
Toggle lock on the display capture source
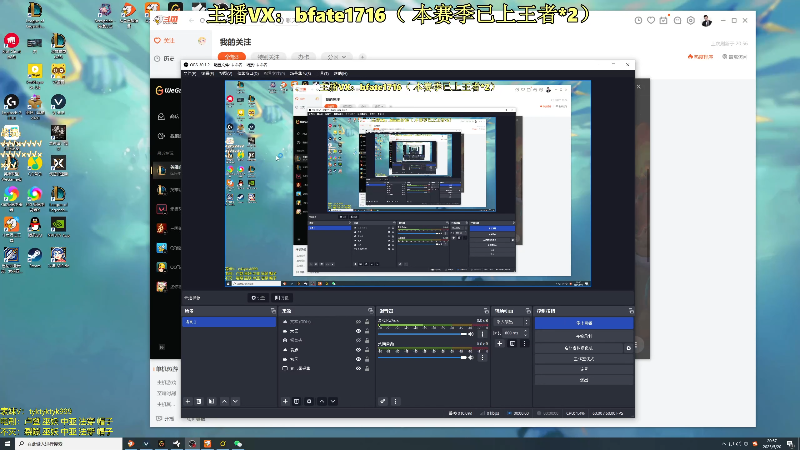367,368
